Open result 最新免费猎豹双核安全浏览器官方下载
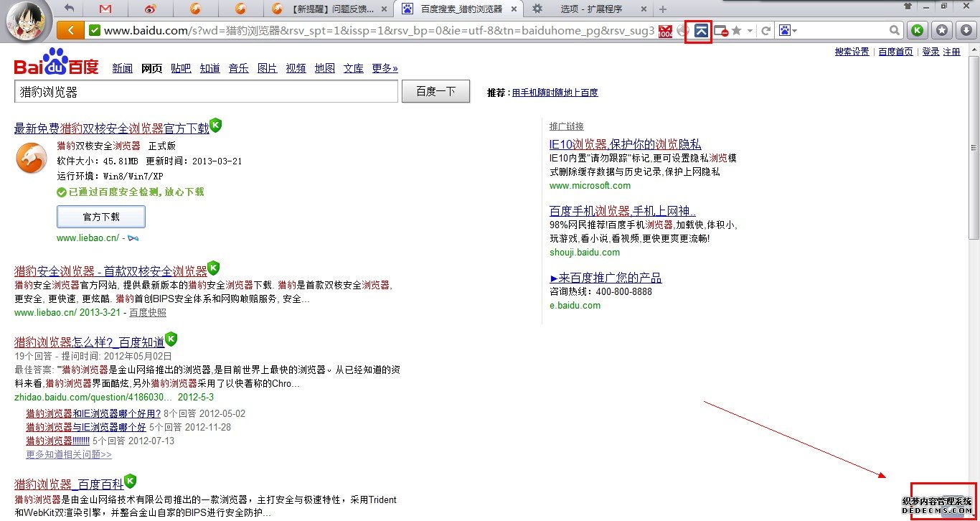Viewport: 980px width, 521px height. [112, 128]
